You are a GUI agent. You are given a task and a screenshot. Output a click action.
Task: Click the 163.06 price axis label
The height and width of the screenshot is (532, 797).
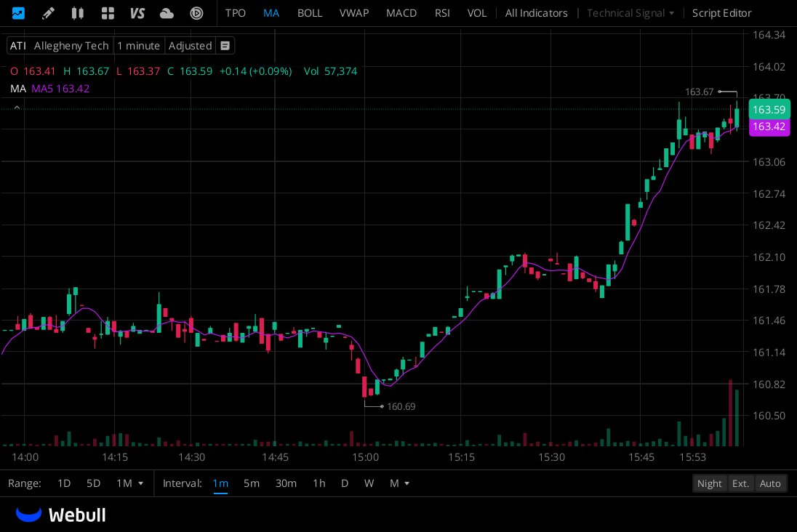click(769, 162)
